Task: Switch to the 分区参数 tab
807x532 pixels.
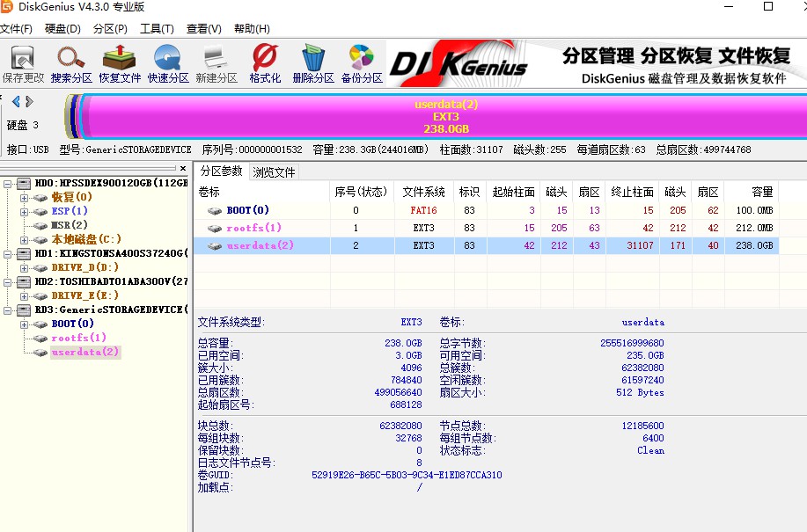Action: (x=221, y=171)
